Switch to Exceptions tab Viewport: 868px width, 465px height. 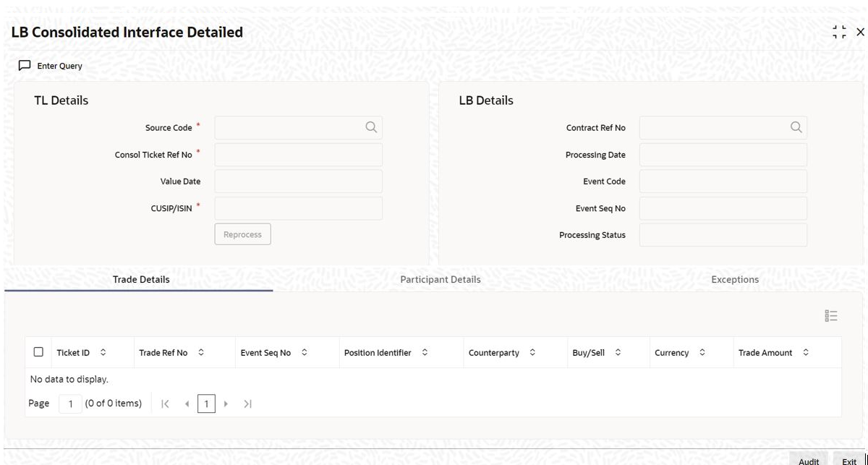(x=735, y=279)
